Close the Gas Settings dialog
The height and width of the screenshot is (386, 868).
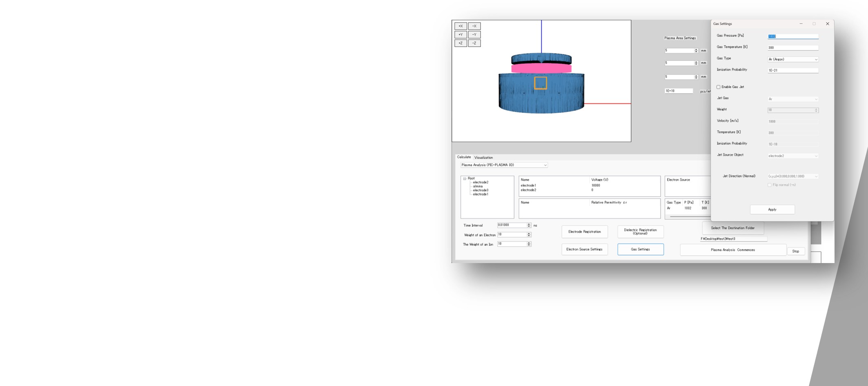827,24
